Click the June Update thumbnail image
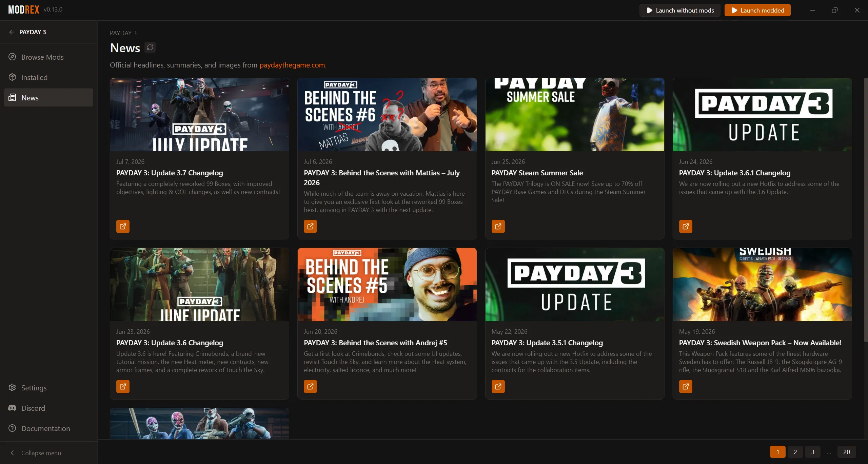Viewport: 868px width, 464px height. (199, 285)
